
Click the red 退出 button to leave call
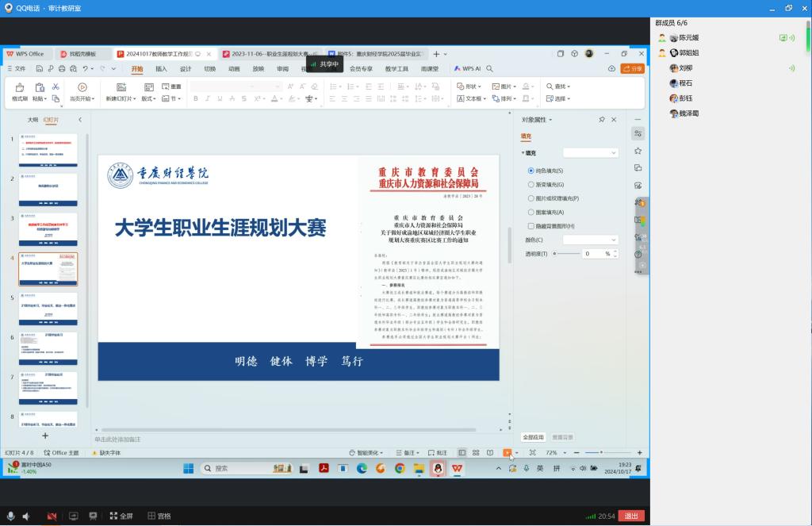(631, 516)
